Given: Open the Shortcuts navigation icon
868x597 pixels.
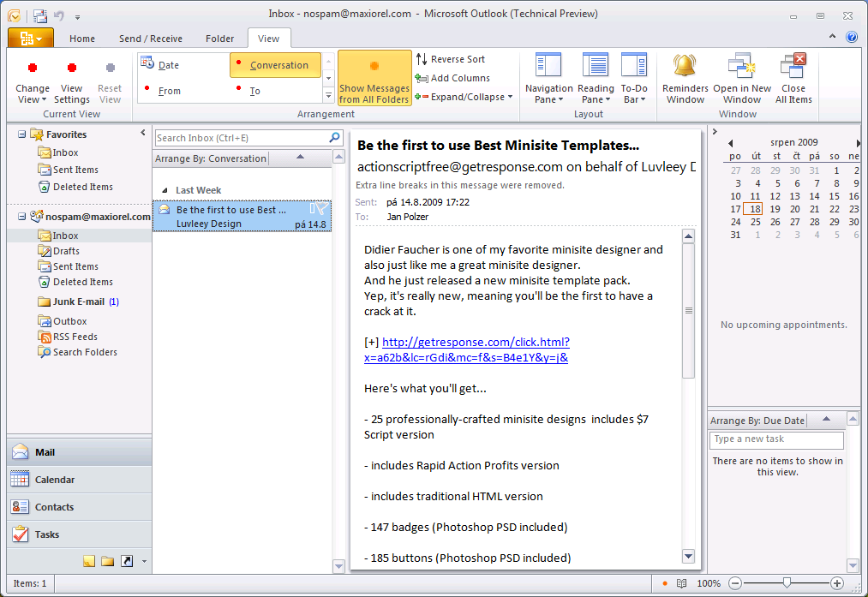Looking at the screenshot, I should (x=127, y=561).
